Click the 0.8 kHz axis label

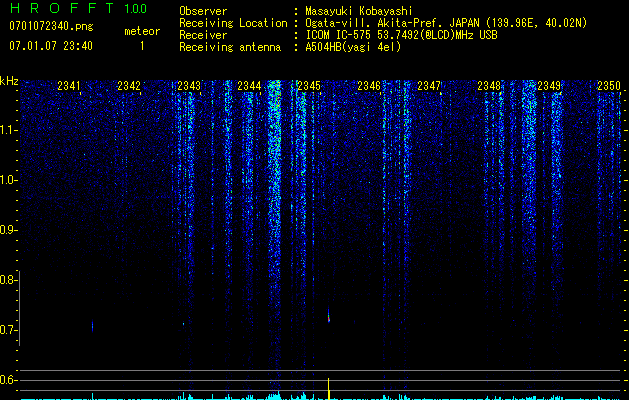point(8,280)
